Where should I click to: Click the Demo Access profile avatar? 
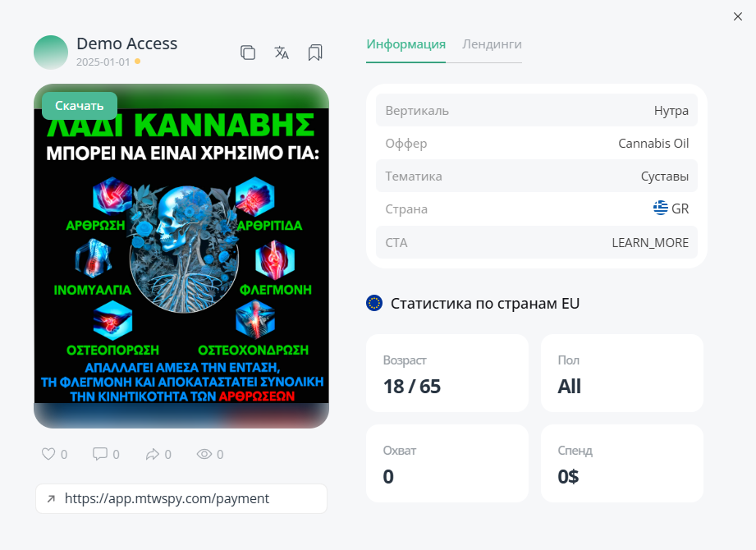[x=51, y=53]
